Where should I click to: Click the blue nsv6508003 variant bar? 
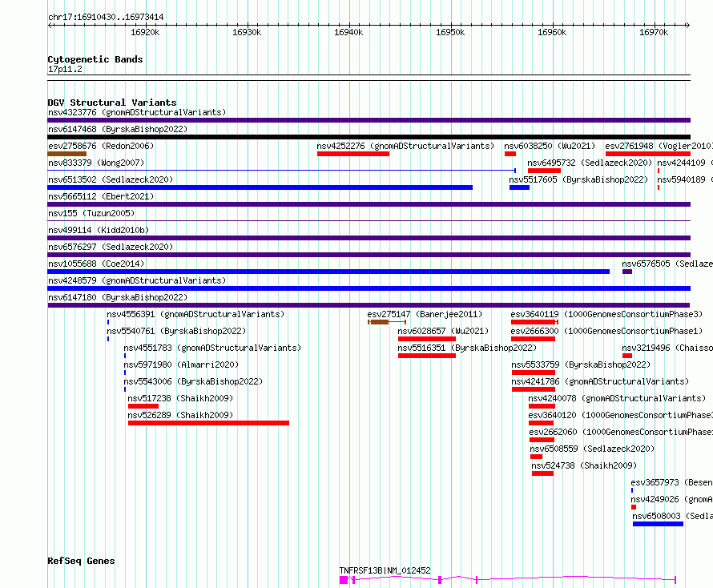(x=658, y=524)
